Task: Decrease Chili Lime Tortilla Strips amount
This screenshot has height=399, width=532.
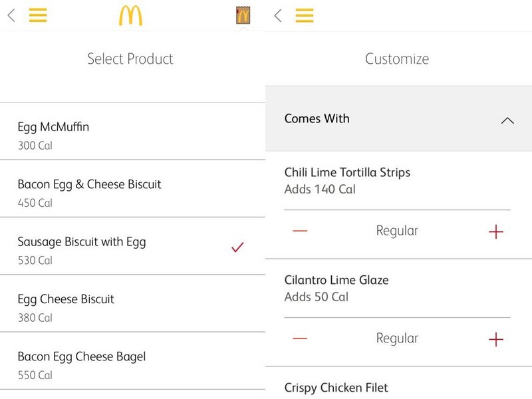Action: tap(300, 231)
